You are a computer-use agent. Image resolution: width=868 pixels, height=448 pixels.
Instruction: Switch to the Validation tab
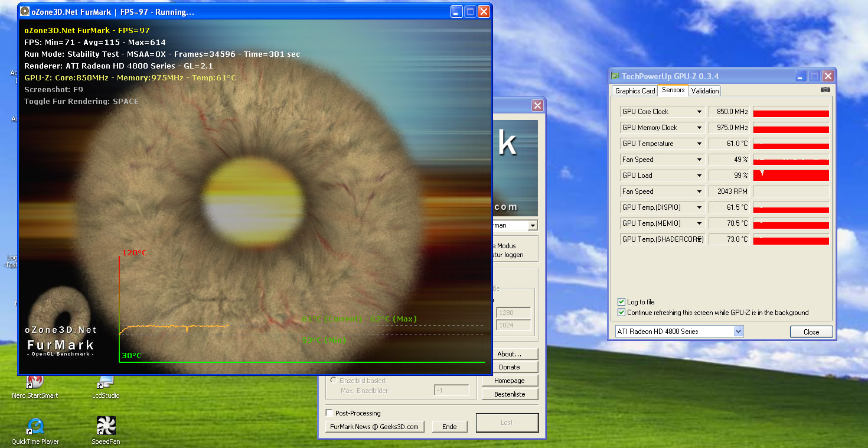pos(705,91)
